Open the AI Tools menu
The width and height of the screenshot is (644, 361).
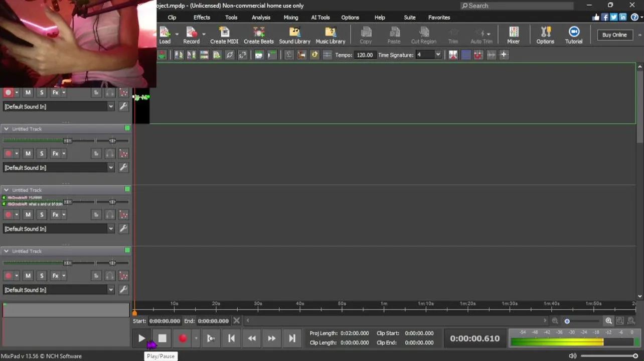pos(320,18)
